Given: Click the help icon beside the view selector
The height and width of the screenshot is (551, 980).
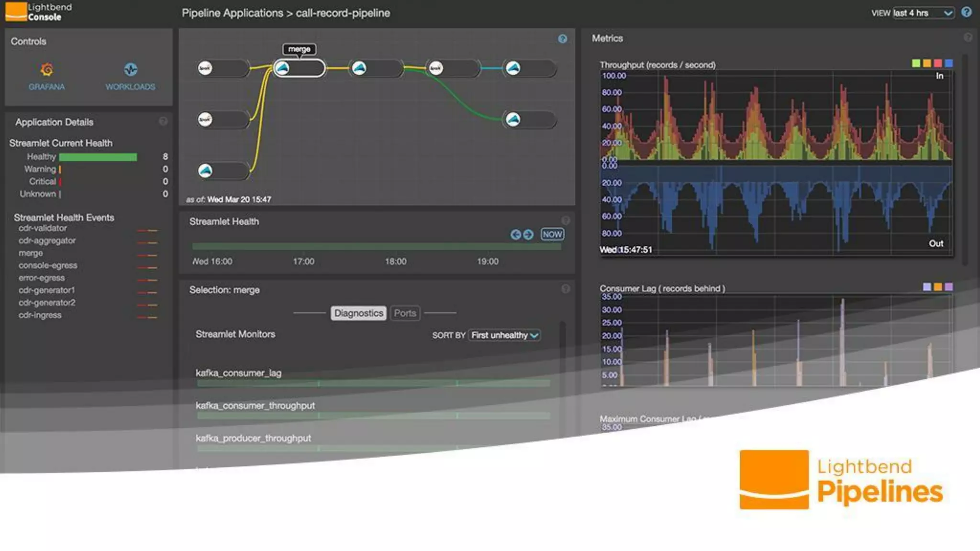Looking at the screenshot, I should [x=966, y=12].
